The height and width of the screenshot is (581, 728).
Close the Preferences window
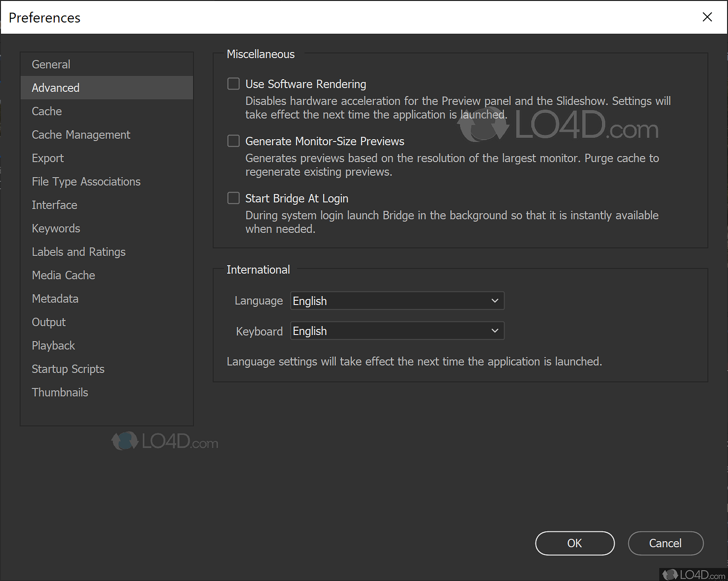pyautogui.click(x=707, y=17)
